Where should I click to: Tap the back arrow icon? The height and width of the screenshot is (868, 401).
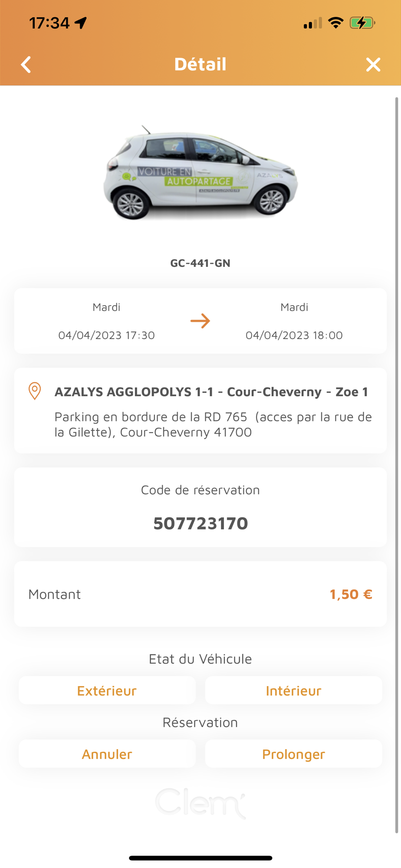coord(26,65)
